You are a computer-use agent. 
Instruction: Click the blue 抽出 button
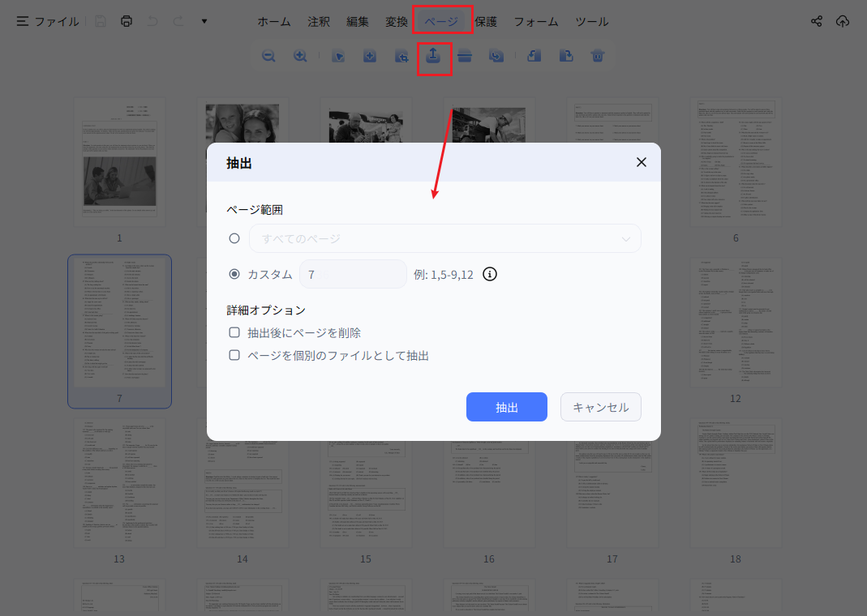coord(507,407)
